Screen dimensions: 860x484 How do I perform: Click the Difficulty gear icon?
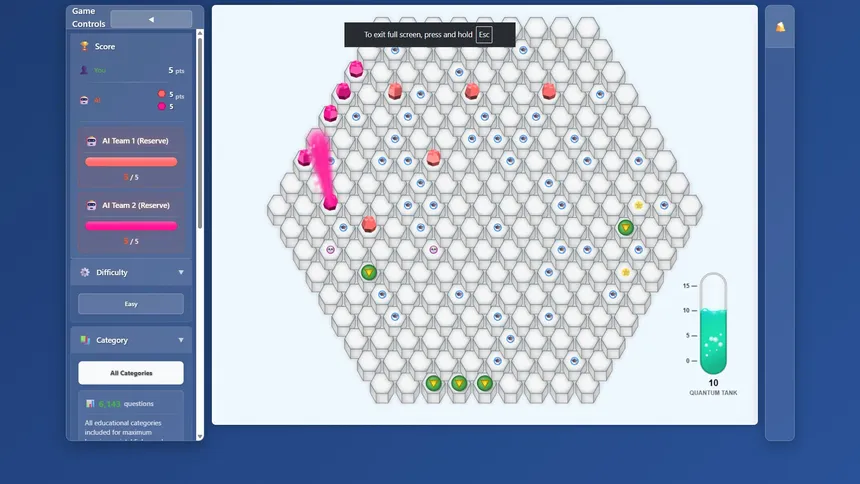pos(84,272)
